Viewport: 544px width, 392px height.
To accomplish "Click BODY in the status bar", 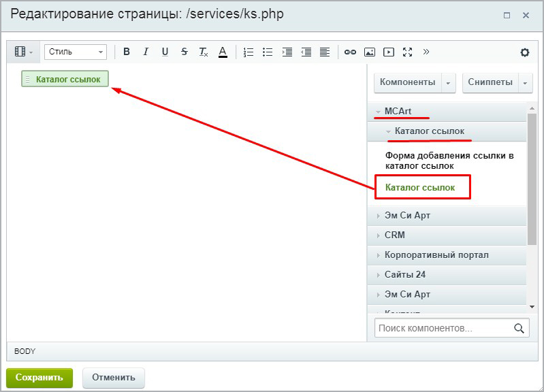I will [25, 351].
